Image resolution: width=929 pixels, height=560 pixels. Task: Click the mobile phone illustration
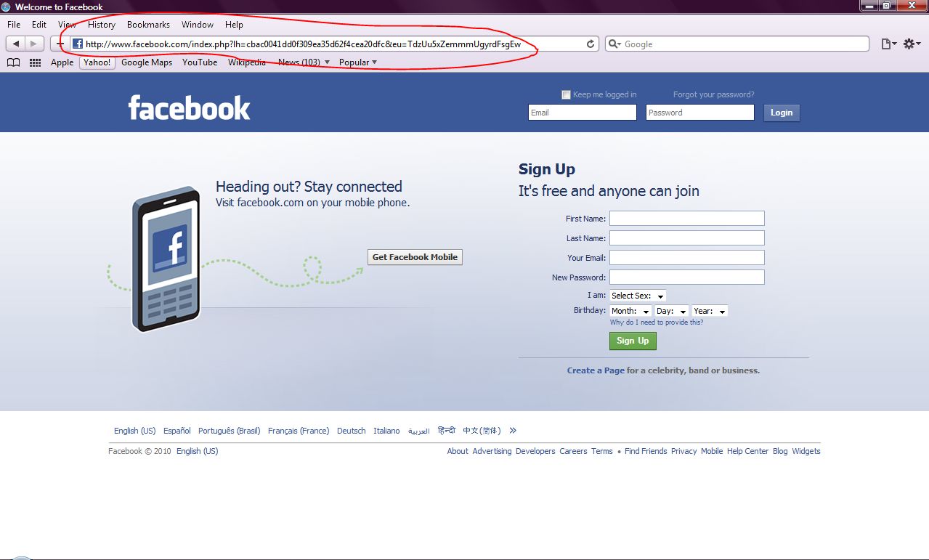(x=166, y=259)
